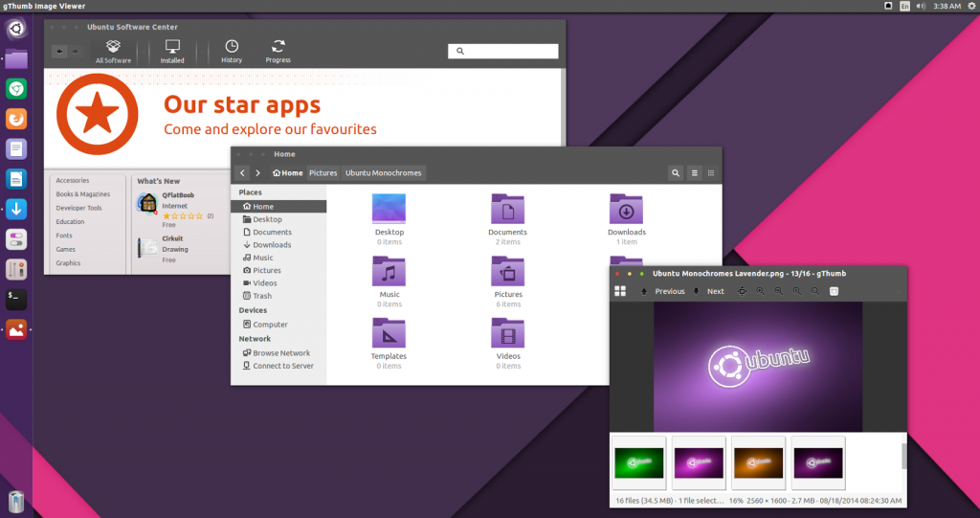Click Connect to Server in the sidebar
The image size is (980, 518).
(x=278, y=366)
